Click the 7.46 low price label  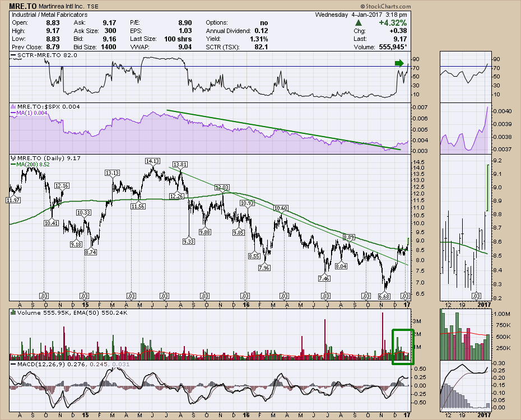(324, 278)
